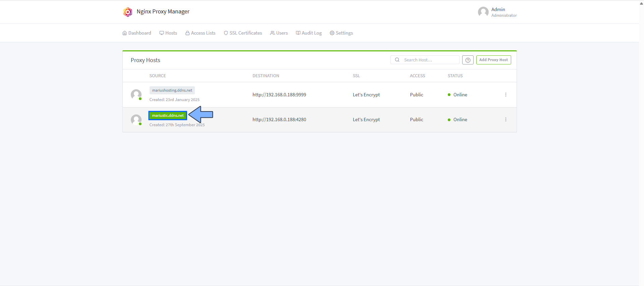Open the mariustic.ddns.net domain link
This screenshot has width=644, height=286.
coord(168,115)
